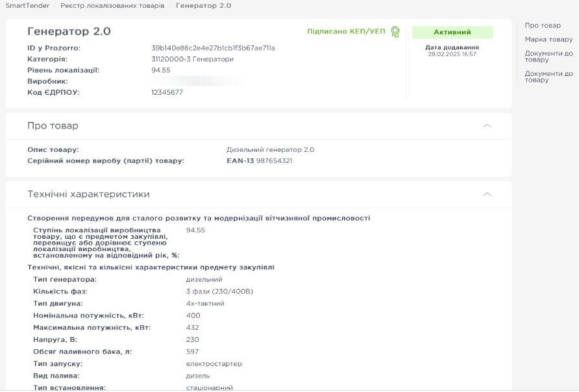Screen dimensions: 579x392
Task: Click the Дата додавання timestamp
Action: point(452,54)
